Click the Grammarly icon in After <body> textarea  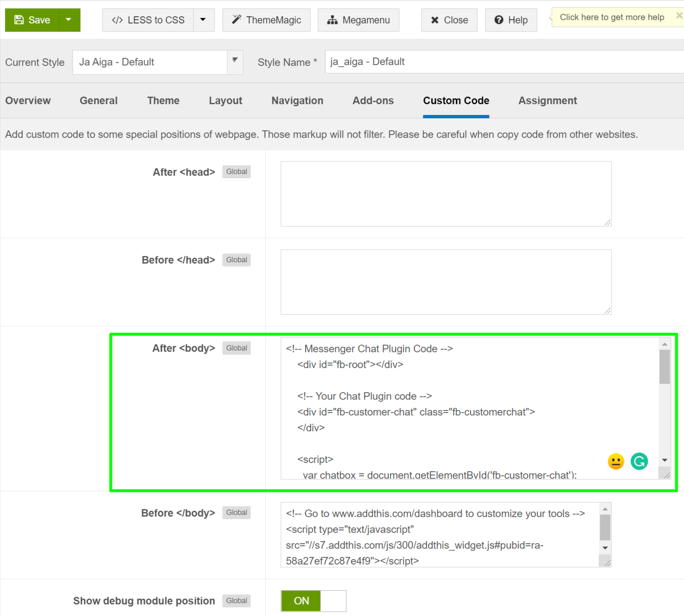[639, 461]
